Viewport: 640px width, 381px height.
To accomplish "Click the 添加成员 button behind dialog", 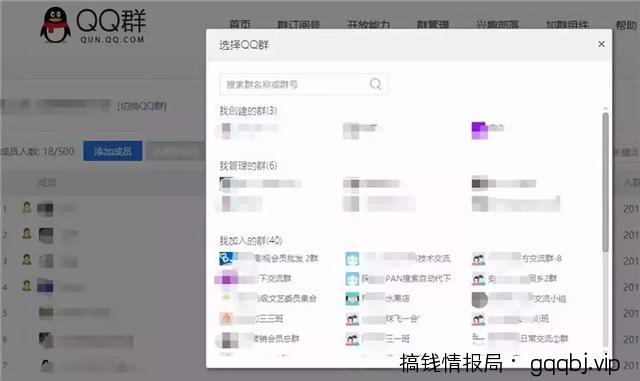I will click(x=113, y=151).
